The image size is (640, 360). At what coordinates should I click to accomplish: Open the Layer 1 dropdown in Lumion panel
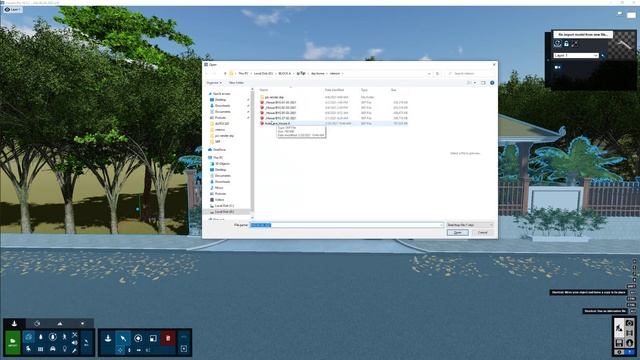pyautogui.click(x=576, y=55)
